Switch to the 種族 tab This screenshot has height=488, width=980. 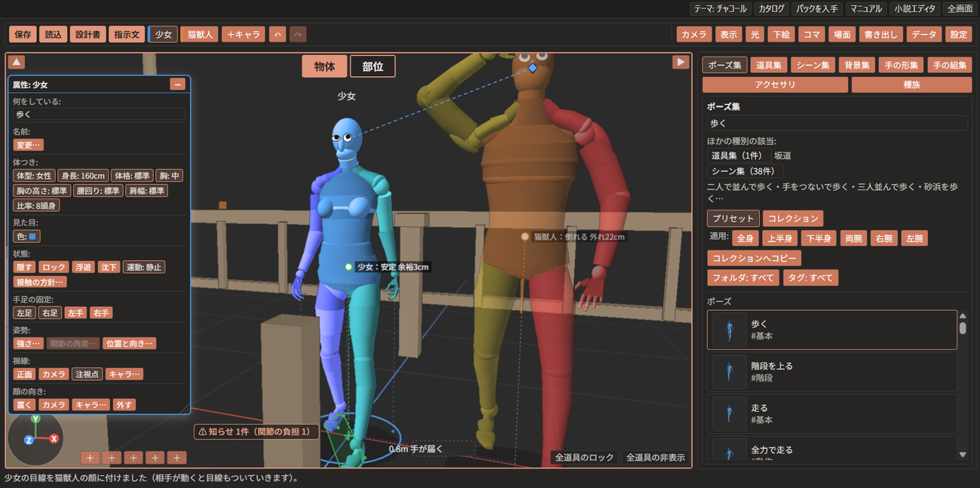click(x=912, y=84)
